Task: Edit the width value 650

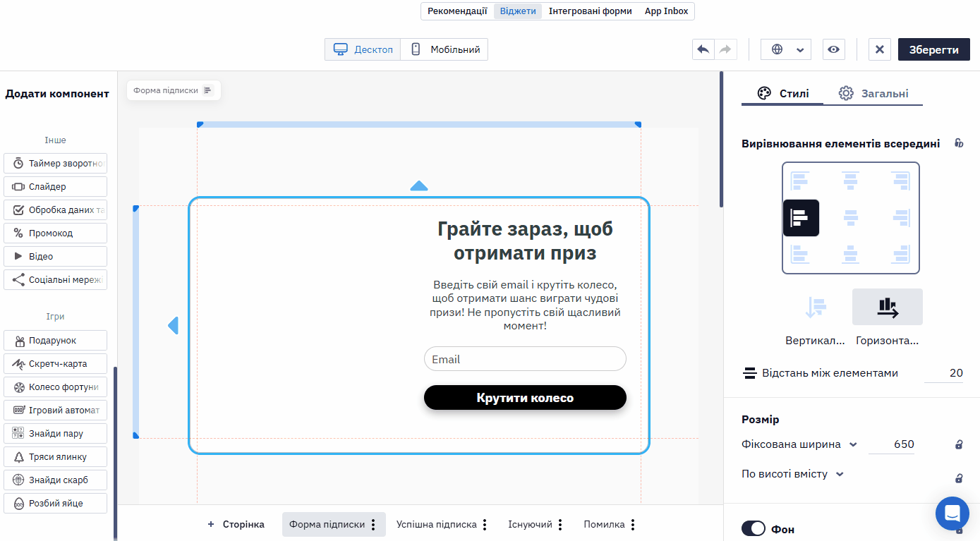Action: (892, 444)
